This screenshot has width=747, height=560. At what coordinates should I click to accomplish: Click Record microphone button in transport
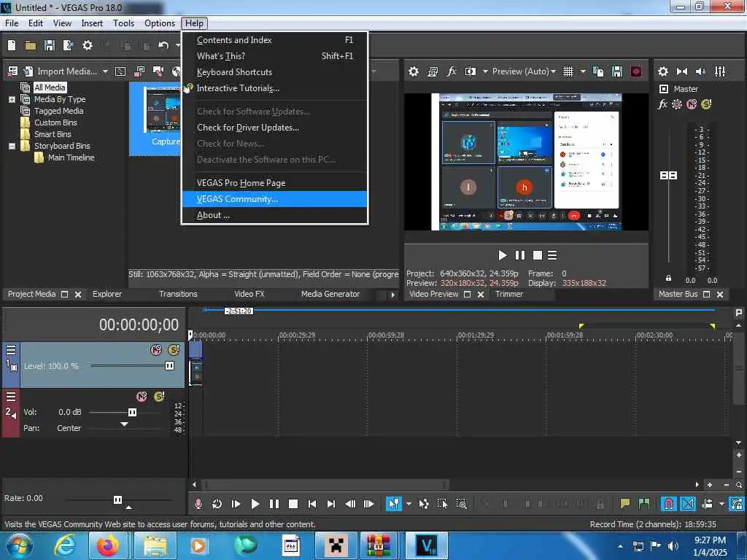[x=198, y=504]
